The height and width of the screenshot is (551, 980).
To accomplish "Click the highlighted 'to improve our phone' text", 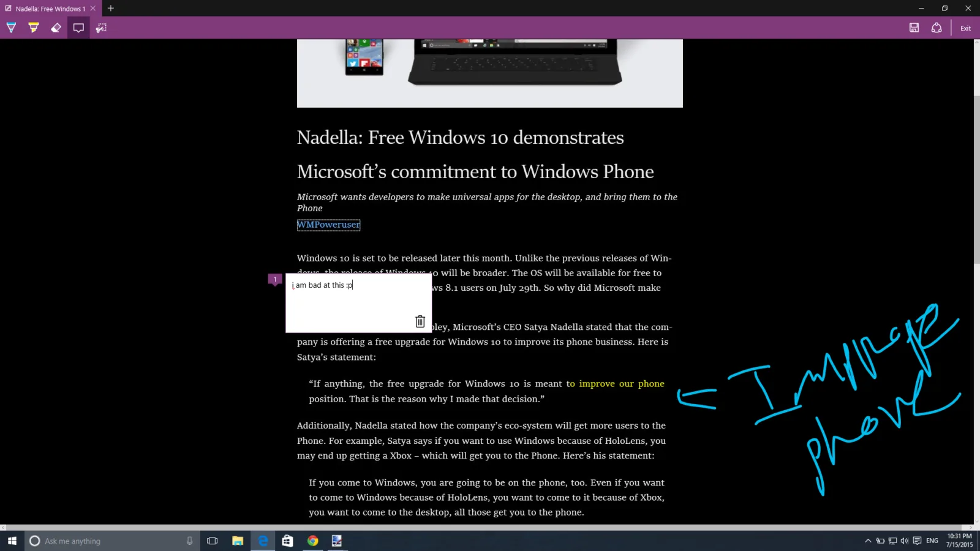I will [x=616, y=384].
